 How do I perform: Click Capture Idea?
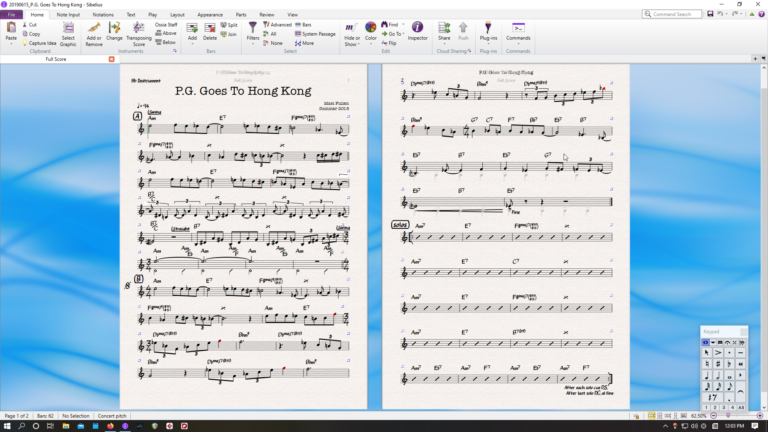pos(39,43)
